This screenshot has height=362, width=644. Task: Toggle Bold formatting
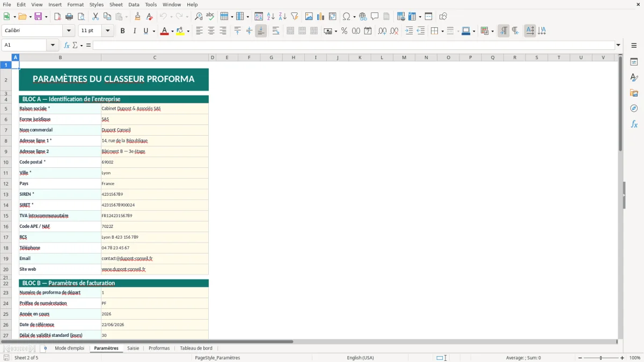click(123, 31)
